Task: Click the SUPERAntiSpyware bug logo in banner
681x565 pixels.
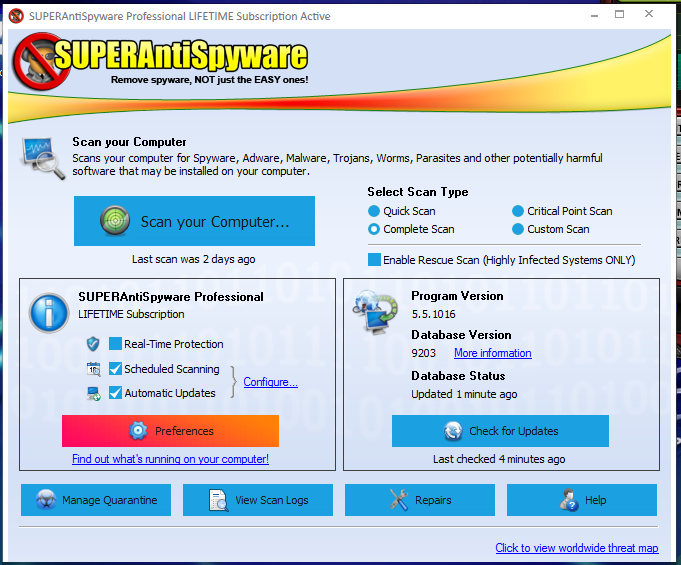Action: (40, 61)
